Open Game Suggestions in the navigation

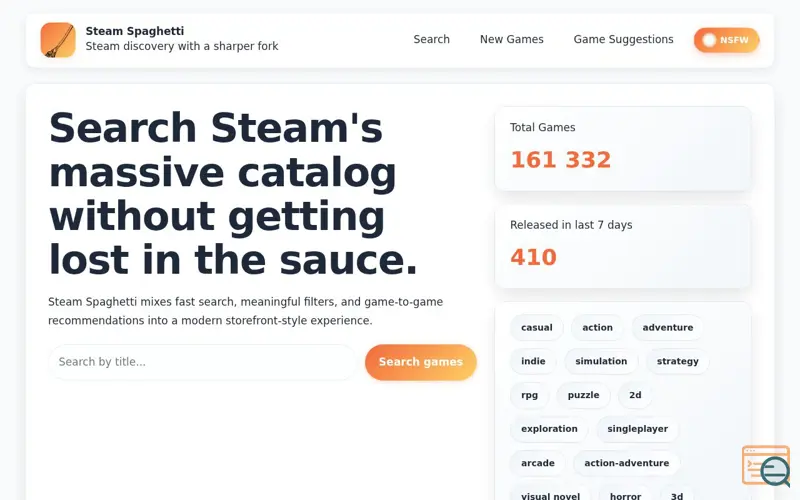pyautogui.click(x=623, y=39)
